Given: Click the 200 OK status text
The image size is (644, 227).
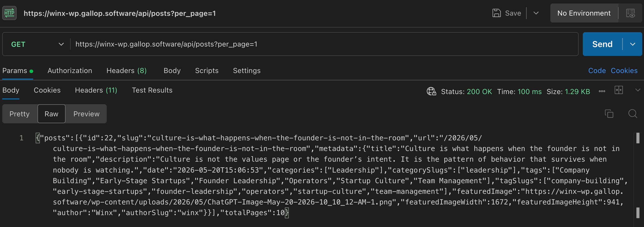Looking at the screenshot, I should pyautogui.click(x=479, y=92).
